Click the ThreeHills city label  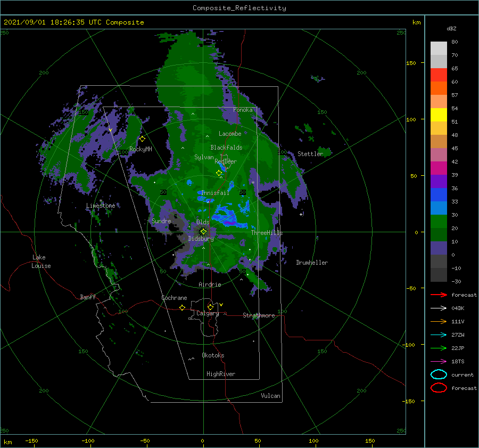coord(267,233)
